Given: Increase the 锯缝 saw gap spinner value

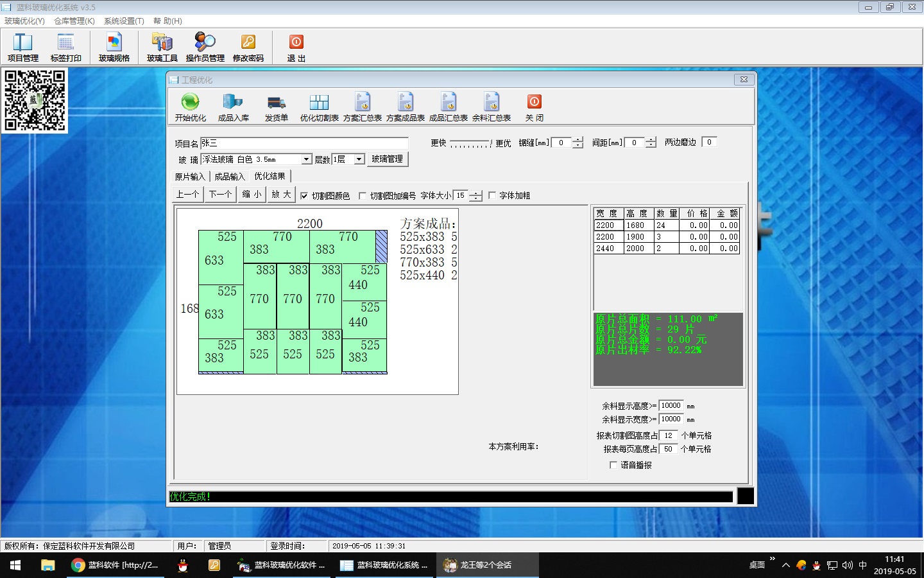Looking at the screenshot, I should (x=577, y=139).
